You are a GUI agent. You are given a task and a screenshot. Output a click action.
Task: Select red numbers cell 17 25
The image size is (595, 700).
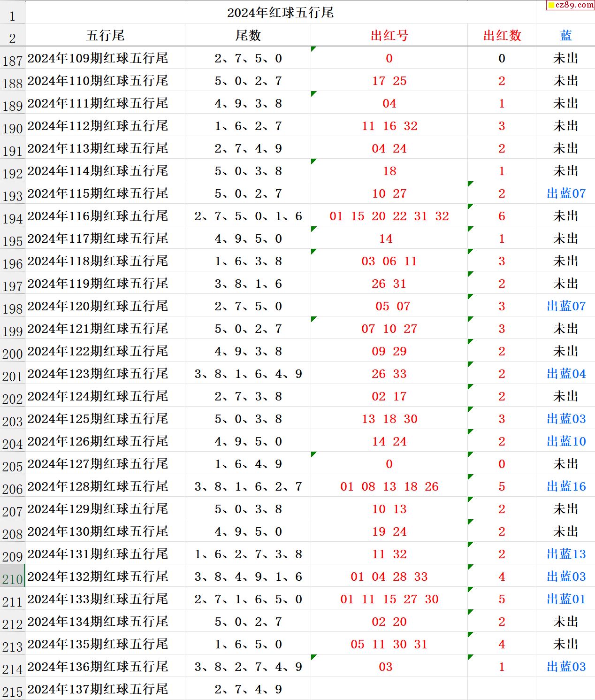(x=389, y=81)
